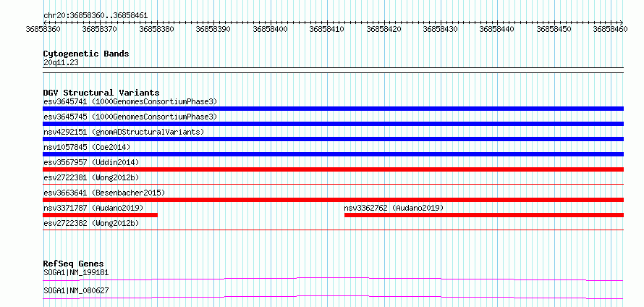
Task: Click the blue bar for esv3645741
Action: (x=333, y=109)
